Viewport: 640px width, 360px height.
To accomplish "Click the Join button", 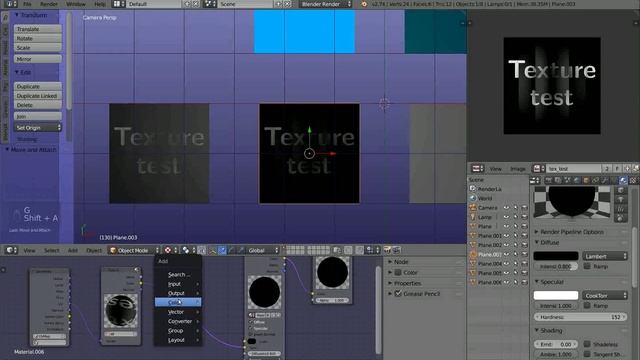I will pos(38,116).
